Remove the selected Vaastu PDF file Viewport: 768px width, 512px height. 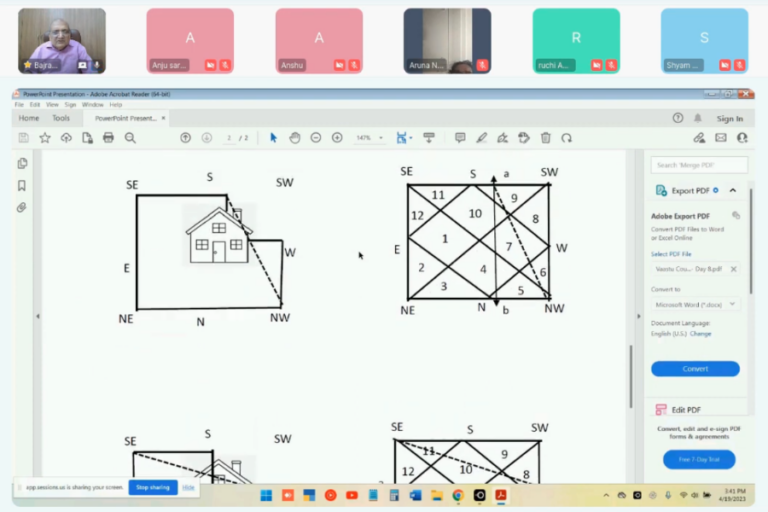click(x=734, y=269)
